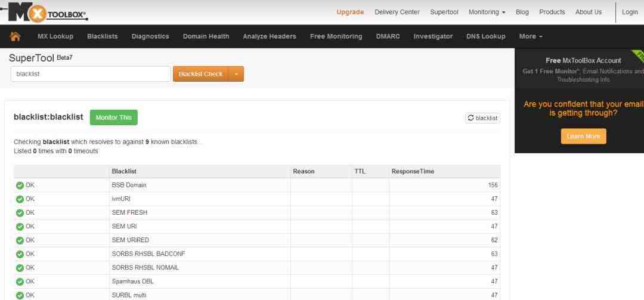The width and height of the screenshot is (644, 300).
Task: Click Free MxToolBox Account heading
Action: pyautogui.click(x=583, y=60)
